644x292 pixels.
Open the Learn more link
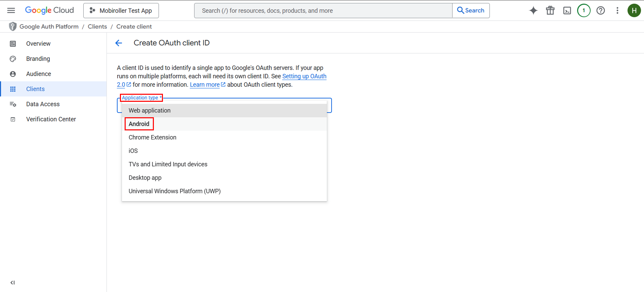(x=205, y=85)
